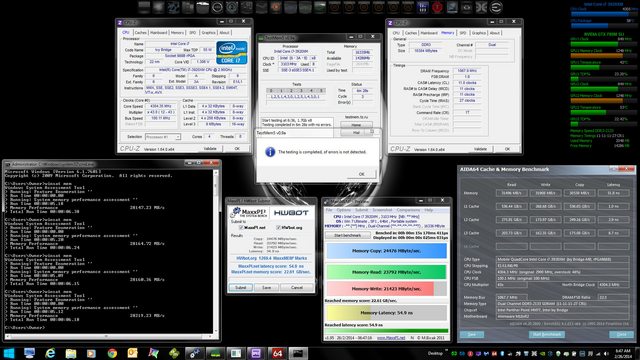Switch to AIDA64 via red 64 taskbar icon
The height and width of the screenshot is (360, 640).
pyautogui.click(x=277, y=353)
